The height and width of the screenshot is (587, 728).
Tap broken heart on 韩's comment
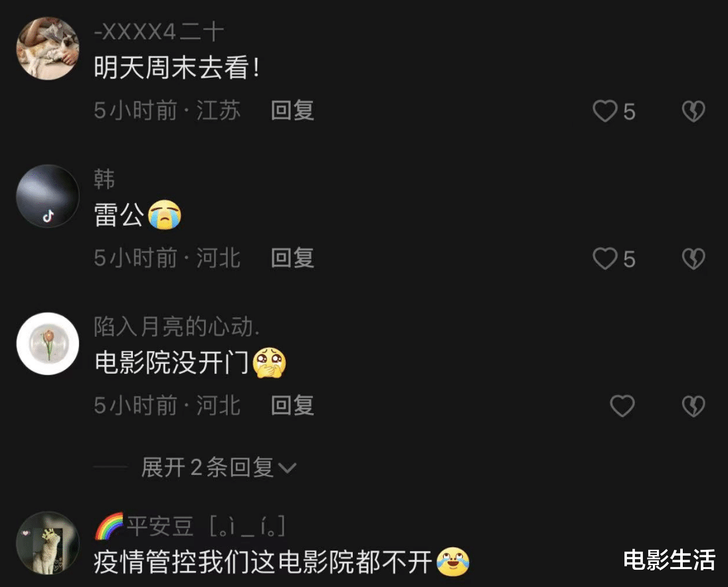pos(693,258)
